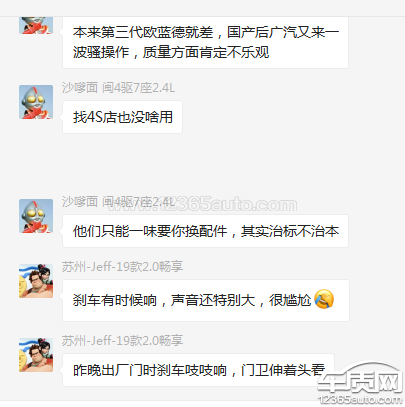
Task: Click Ultraman avatar beside '找4S店也没啥用' message
Action: tap(36, 102)
